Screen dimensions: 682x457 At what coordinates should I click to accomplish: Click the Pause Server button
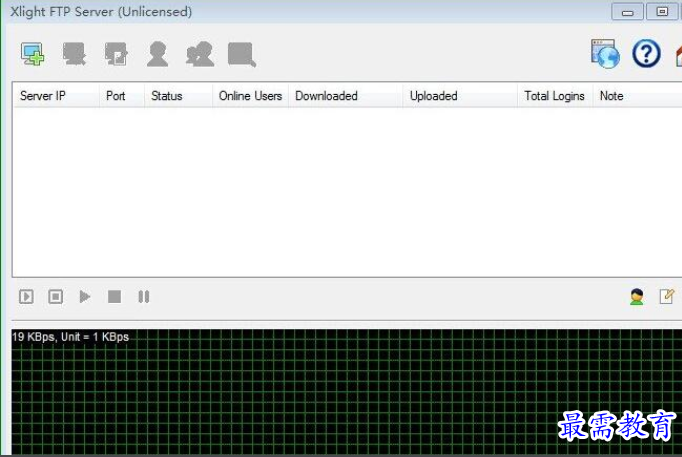(x=144, y=297)
